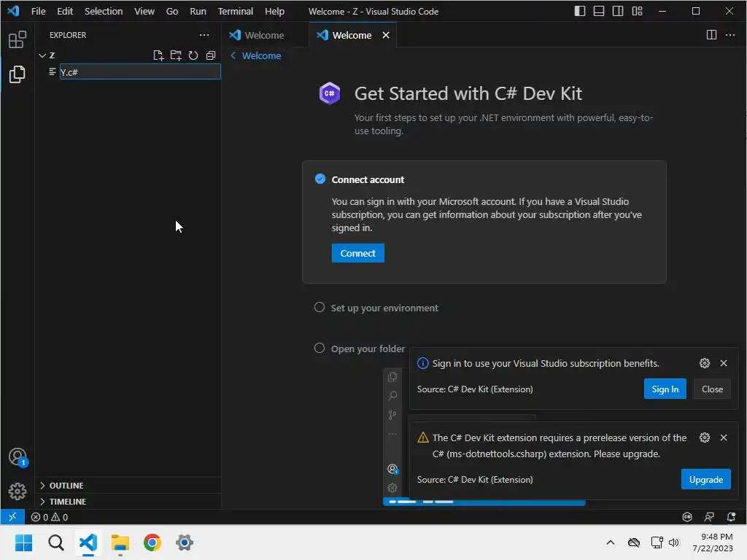This screenshot has width=747, height=560.
Task: Open Windows Start menu
Action: (x=23, y=542)
